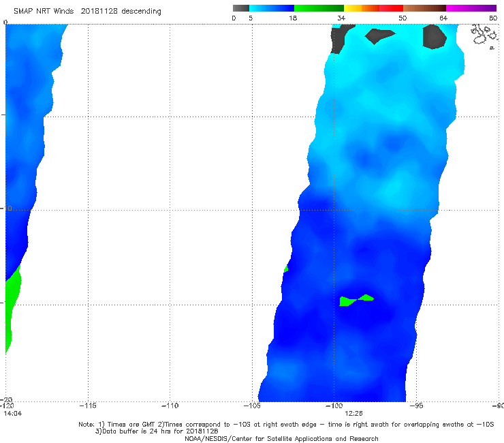This screenshot has height=443, width=504.
Task: Click the 'Note: 1) Times are GMT' line
Action: (286, 425)
